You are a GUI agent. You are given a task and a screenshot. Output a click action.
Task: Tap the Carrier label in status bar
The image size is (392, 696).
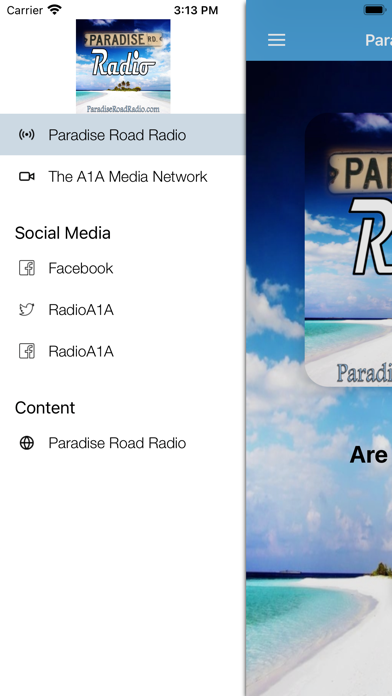(x=25, y=10)
